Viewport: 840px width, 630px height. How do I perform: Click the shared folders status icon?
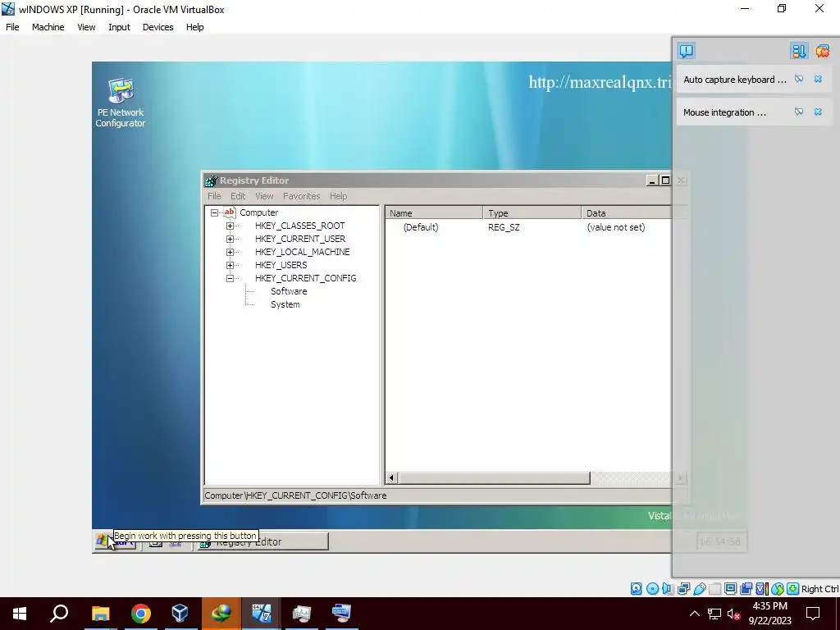[714, 589]
